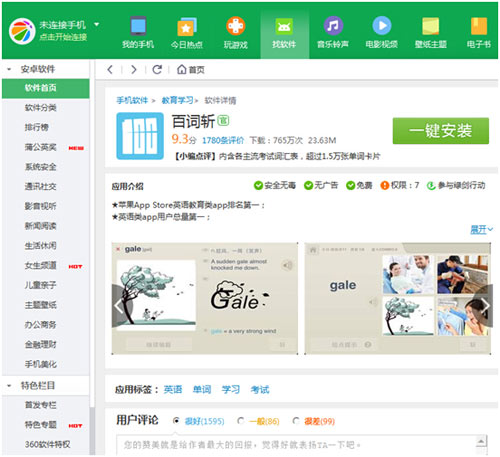Open 排行榜 in sidebar
Image resolution: width=500 pixels, height=457 pixels.
[x=37, y=127]
